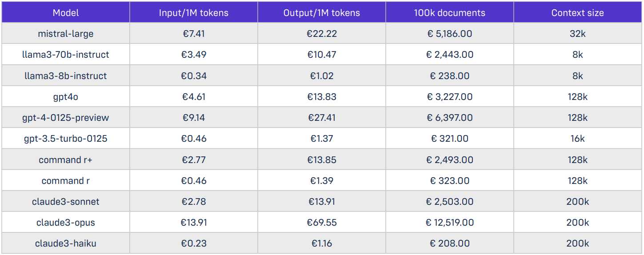Click the 32k context size cell

point(577,34)
